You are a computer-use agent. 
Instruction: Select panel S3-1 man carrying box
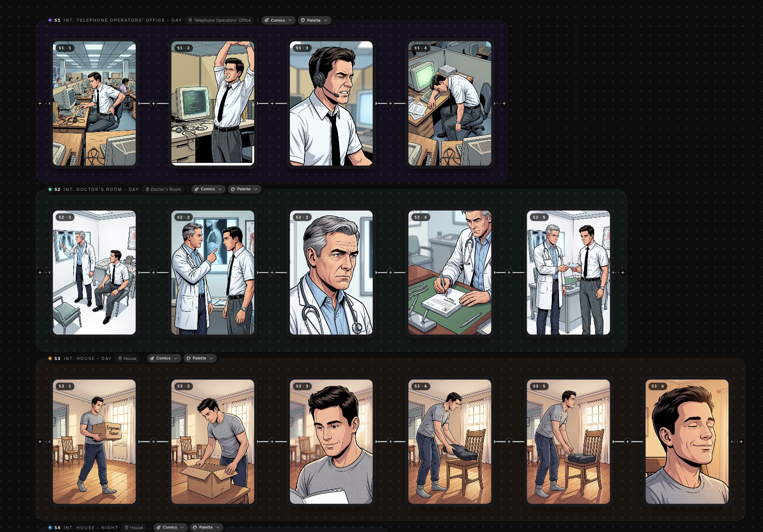pyautogui.click(x=94, y=441)
